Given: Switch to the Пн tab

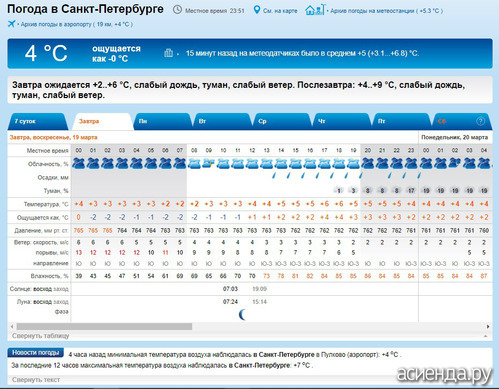Looking at the screenshot, I should click(x=163, y=122).
